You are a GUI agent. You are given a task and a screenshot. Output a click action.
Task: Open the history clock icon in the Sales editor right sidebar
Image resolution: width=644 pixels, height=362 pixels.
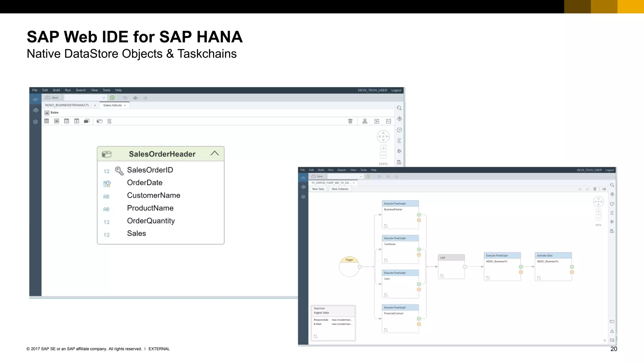click(399, 130)
